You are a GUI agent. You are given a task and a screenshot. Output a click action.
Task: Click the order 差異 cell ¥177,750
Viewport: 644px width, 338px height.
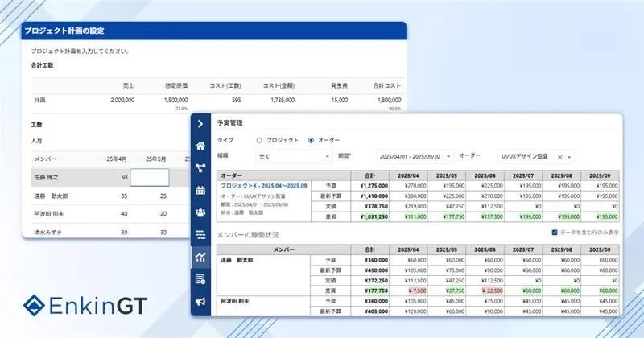[453, 216]
